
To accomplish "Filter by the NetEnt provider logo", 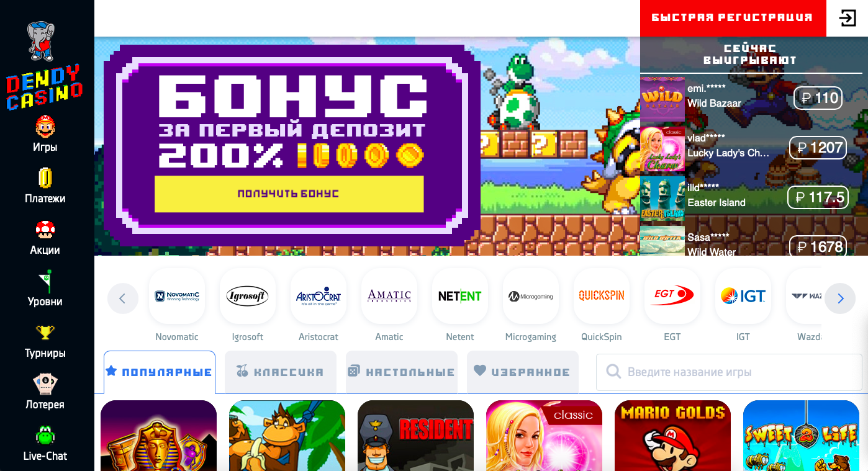I will click(460, 297).
